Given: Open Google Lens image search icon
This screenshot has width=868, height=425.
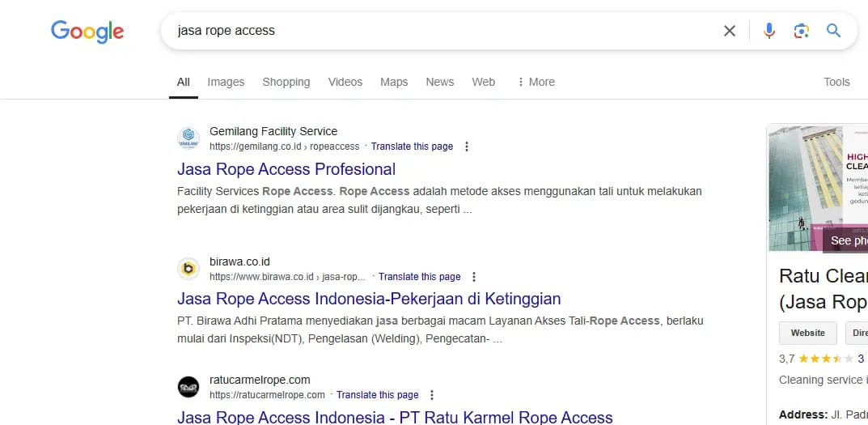Looking at the screenshot, I should [801, 31].
